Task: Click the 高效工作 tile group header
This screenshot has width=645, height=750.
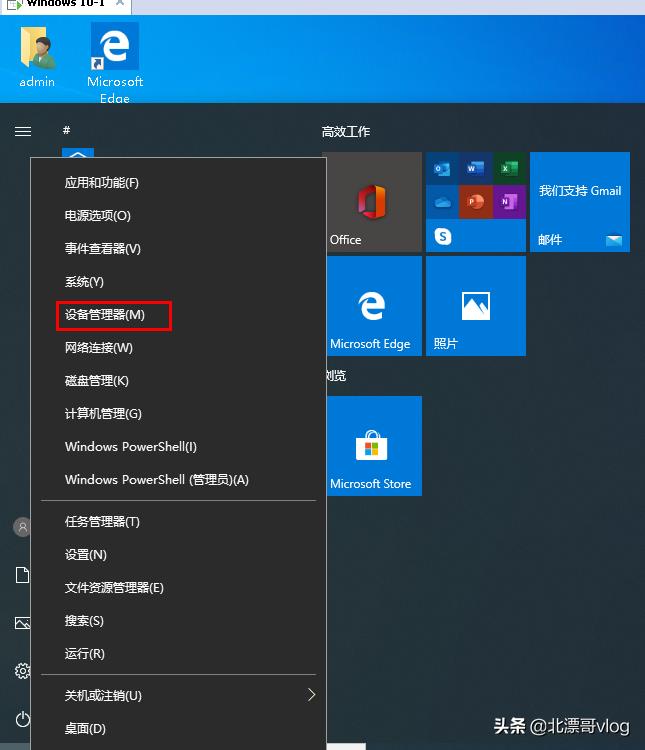Action: [345, 132]
